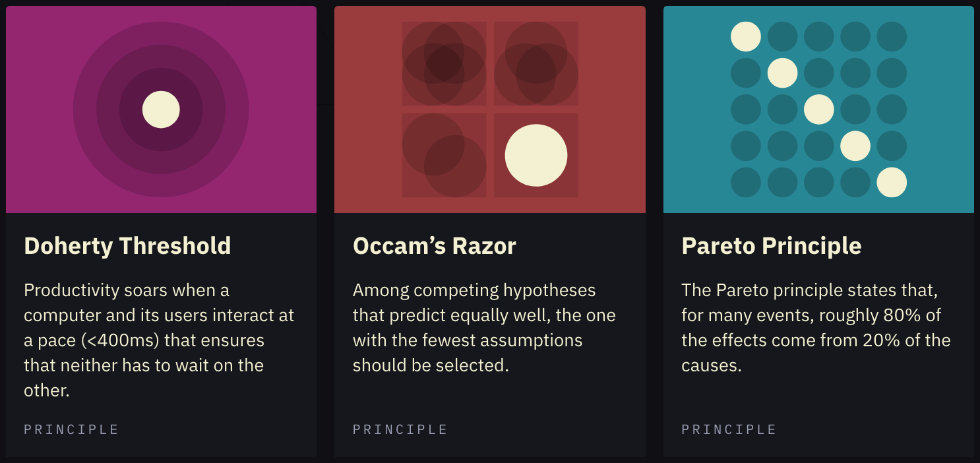980x463 pixels.
Task: Click the top-left overlapping circles square in Occam's image
Action: 444,63
